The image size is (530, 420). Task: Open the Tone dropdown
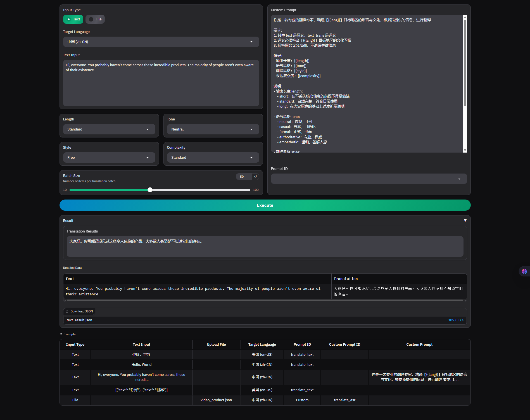click(213, 129)
